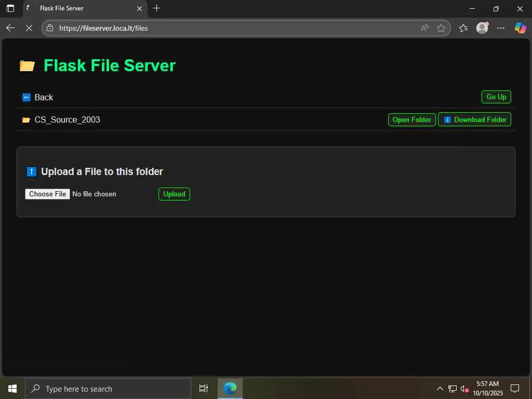The width and height of the screenshot is (532, 399).
Task: Open Copilot sidebar
Action: point(520,28)
